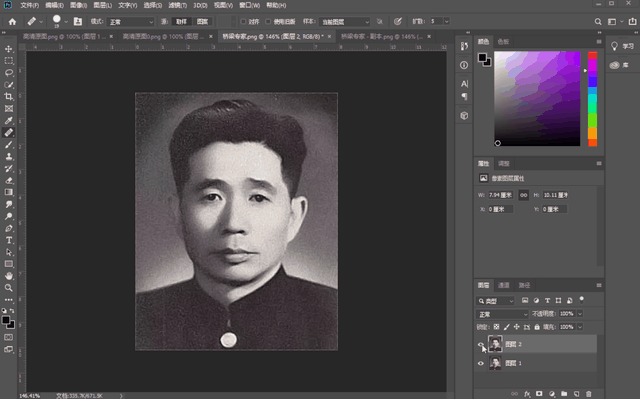Open the 滤镜(T) menu
Viewport: 640px width, 399px height.
178,5
